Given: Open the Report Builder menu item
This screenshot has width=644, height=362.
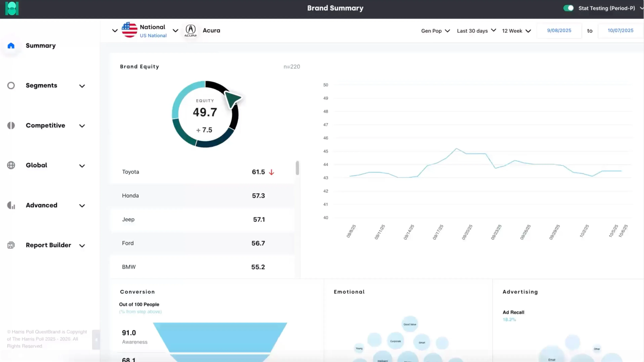Looking at the screenshot, I should coord(48,245).
